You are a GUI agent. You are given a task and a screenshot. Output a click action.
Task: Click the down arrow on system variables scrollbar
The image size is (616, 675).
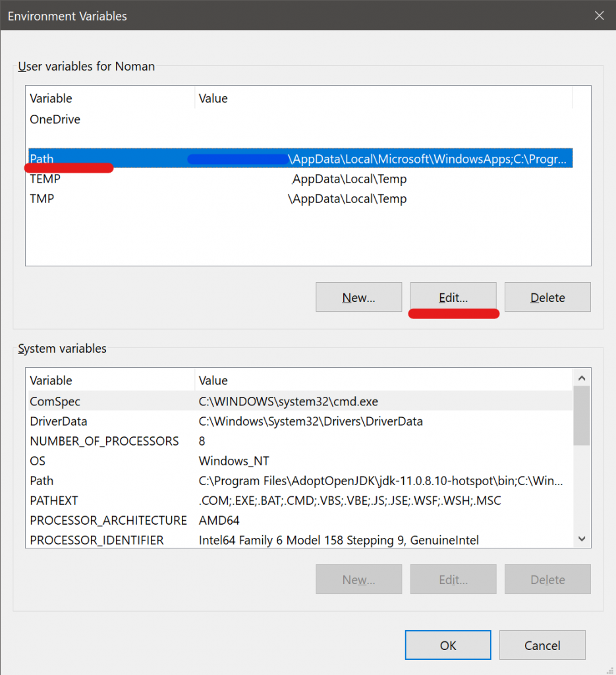click(x=582, y=539)
